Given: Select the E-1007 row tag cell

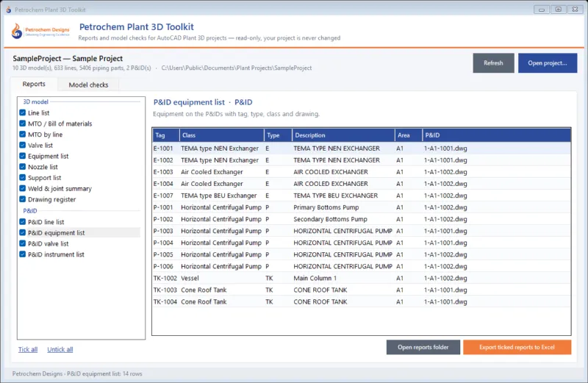Looking at the screenshot, I should point(163,196).
